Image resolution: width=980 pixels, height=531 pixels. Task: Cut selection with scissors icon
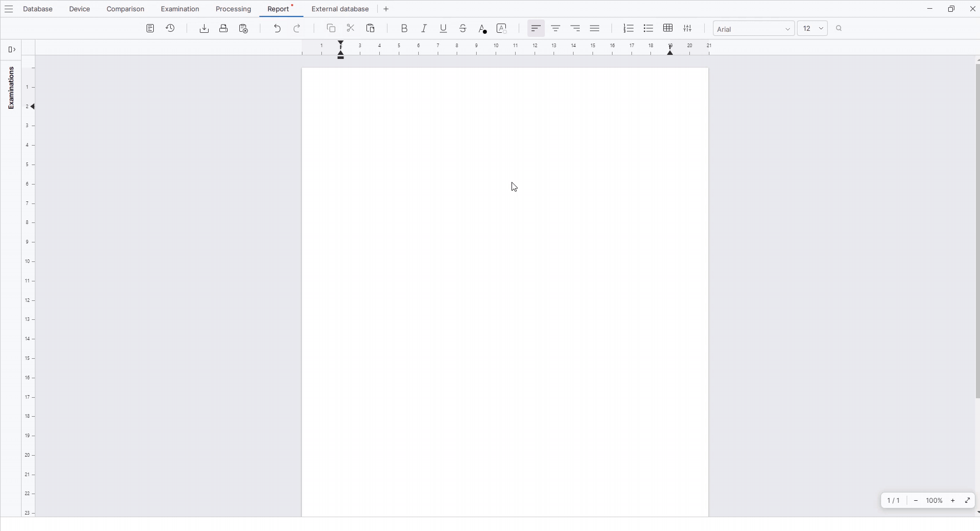click(x=351, y=29)
